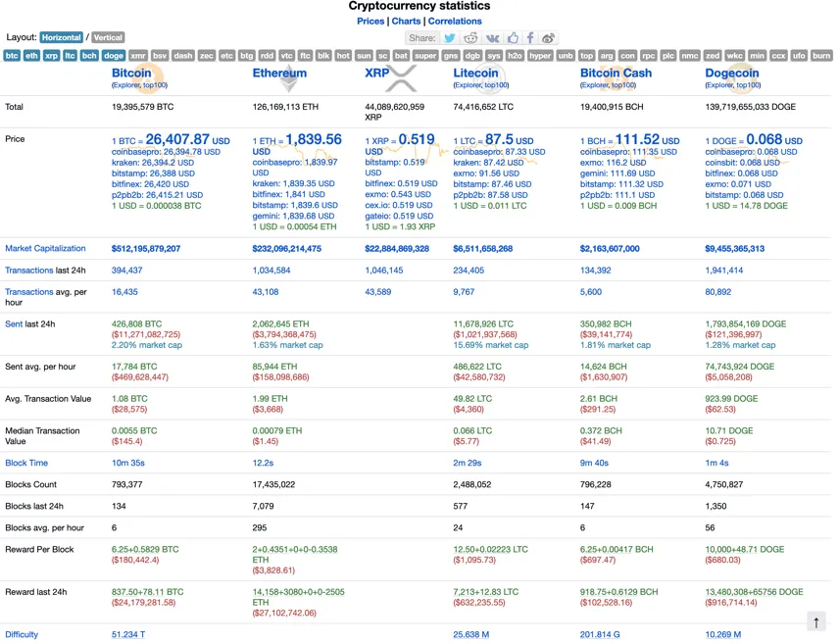Turn on the zec coin tag
Viewport: 839px width, 644px height.
pos(207,56)
